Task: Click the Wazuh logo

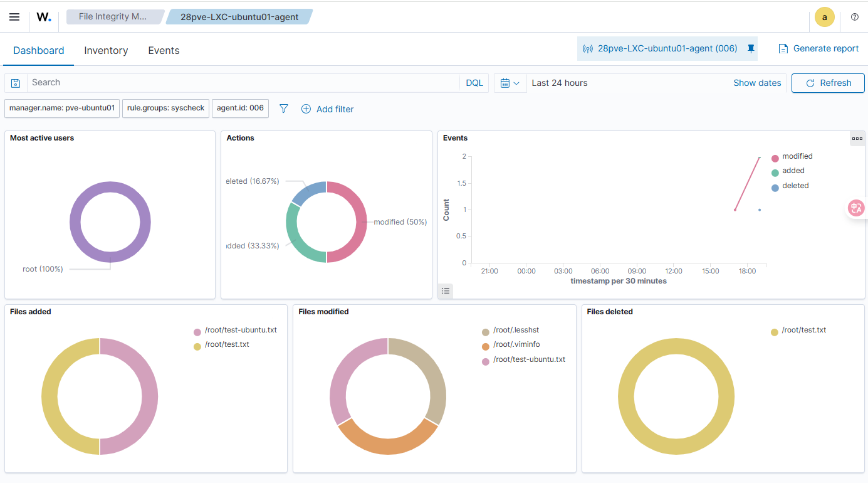Action: [x=43, y=17]
